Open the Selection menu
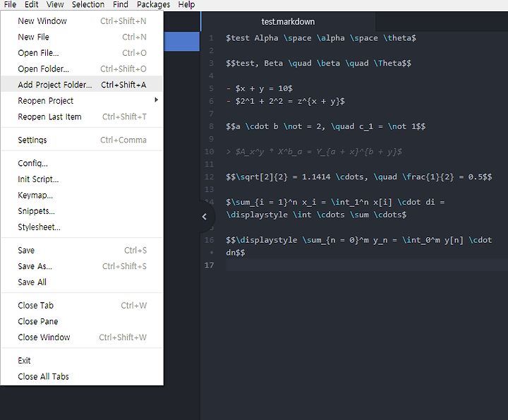The width and height of the screenshot is (508, 420). click(88, 4)
